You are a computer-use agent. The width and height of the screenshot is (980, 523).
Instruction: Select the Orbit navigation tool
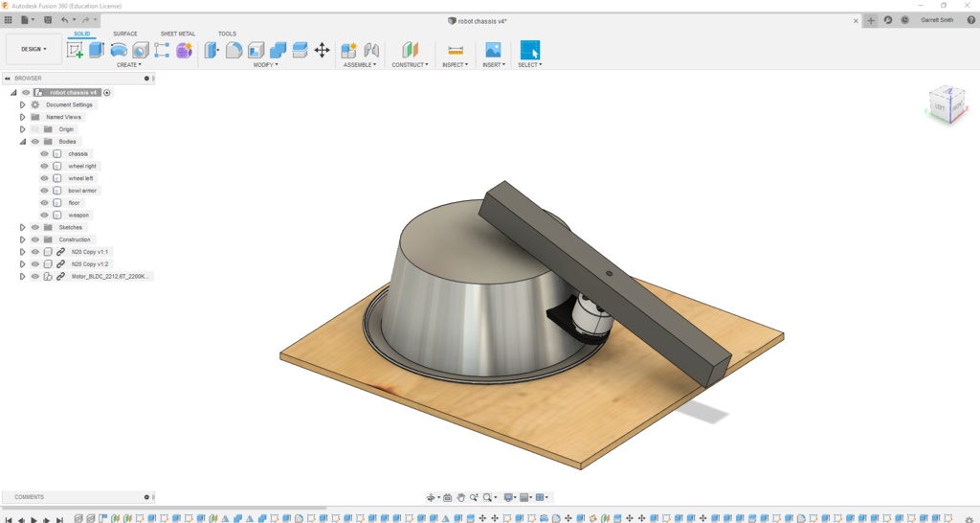click(x=430, y=497)
